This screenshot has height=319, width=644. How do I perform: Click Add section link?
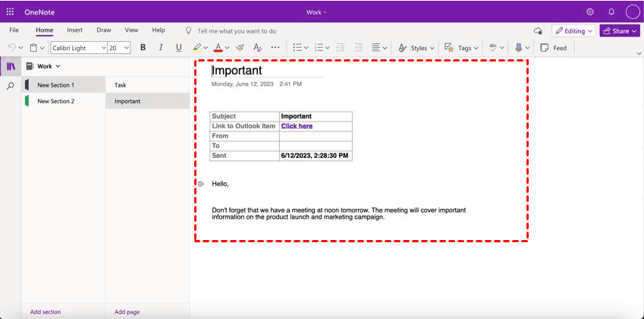coord(46,312)
